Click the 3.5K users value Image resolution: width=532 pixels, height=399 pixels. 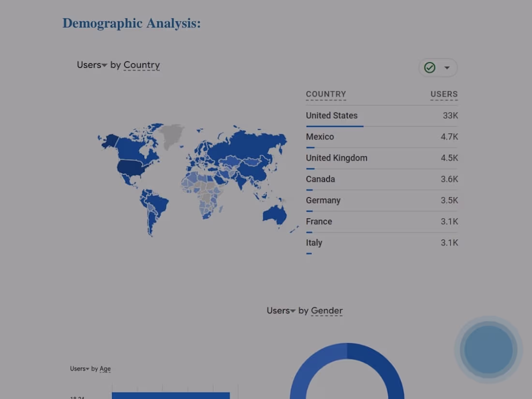449,201
